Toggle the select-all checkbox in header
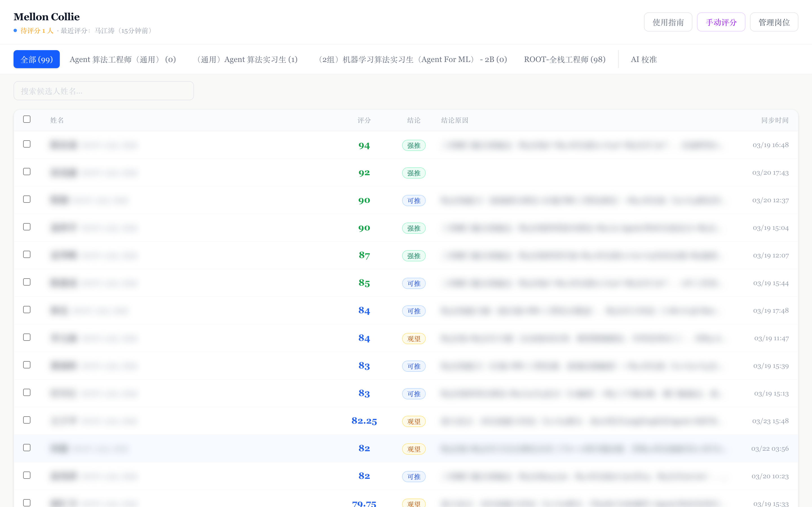The image size is (812, 507). pyautogui.click(x=27, y=119)
